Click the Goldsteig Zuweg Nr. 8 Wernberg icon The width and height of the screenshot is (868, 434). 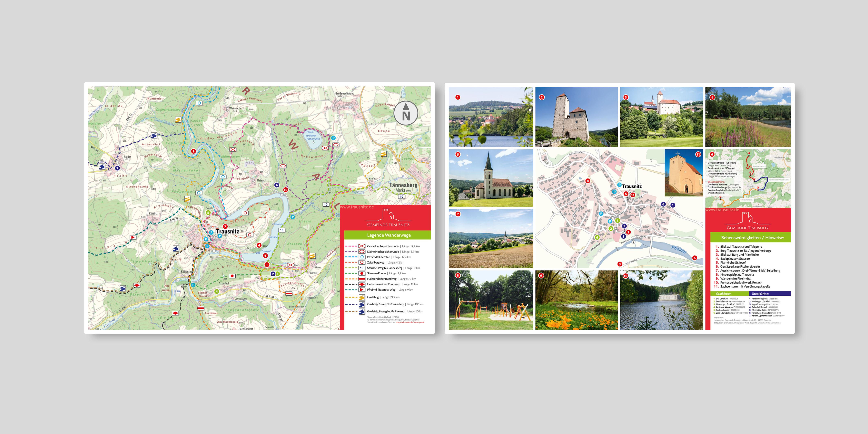point(362,304)
